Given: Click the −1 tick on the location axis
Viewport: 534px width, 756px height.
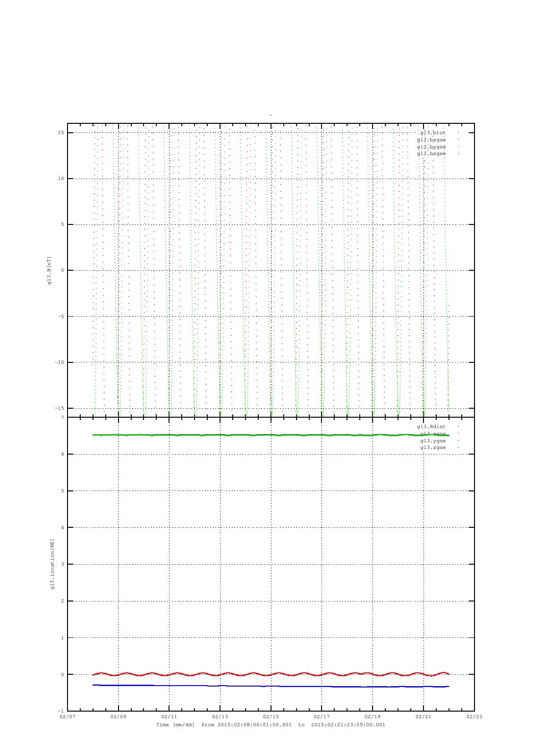Looking at the screenshot, I should click(61, 711).
